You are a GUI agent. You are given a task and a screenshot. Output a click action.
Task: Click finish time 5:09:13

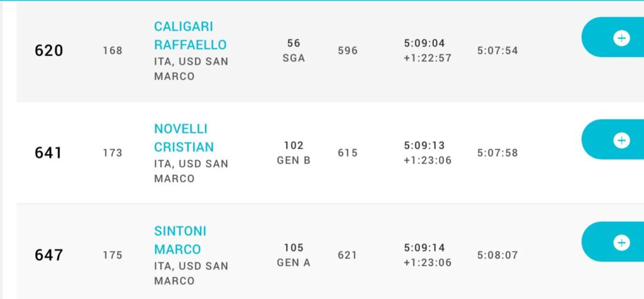[425, 145]
